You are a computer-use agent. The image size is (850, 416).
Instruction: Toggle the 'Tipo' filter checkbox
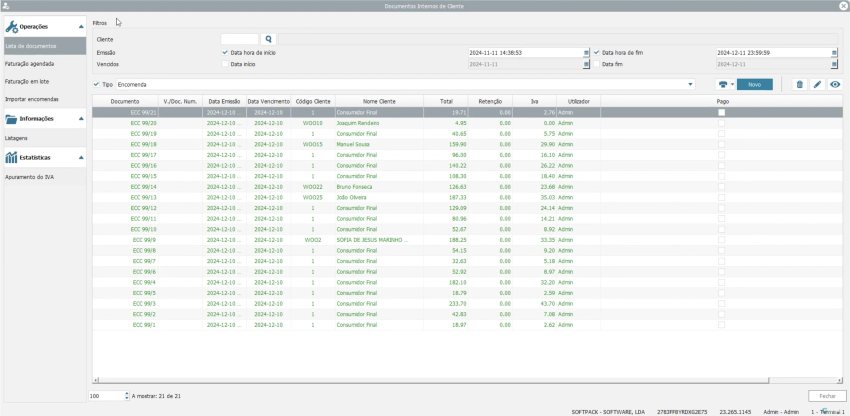[x=96, y=85]
